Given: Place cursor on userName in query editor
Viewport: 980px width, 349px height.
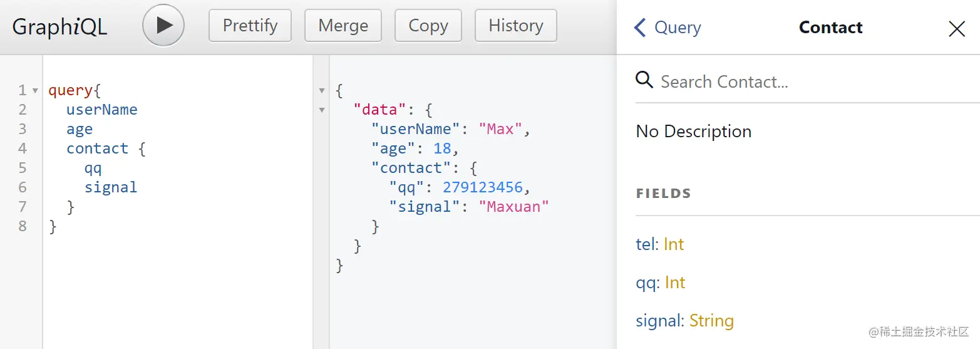Looking at the screenshot, I should pyautogui.click(x=101, y=110).
